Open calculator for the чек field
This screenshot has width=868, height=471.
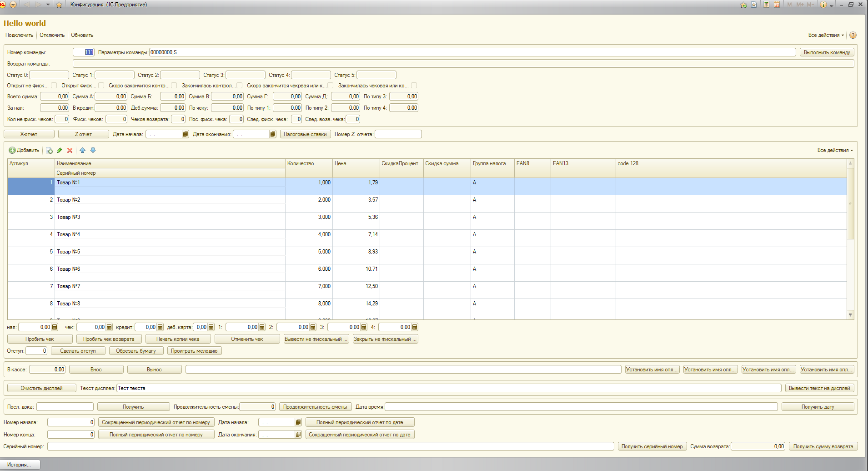tap(109, 327)
